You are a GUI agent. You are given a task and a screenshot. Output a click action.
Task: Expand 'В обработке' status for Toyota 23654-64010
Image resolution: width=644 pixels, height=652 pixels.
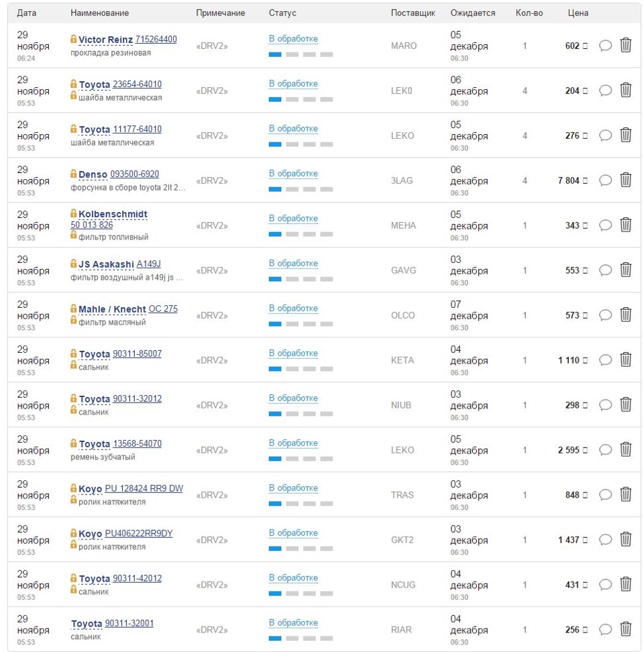coord(293,84)
